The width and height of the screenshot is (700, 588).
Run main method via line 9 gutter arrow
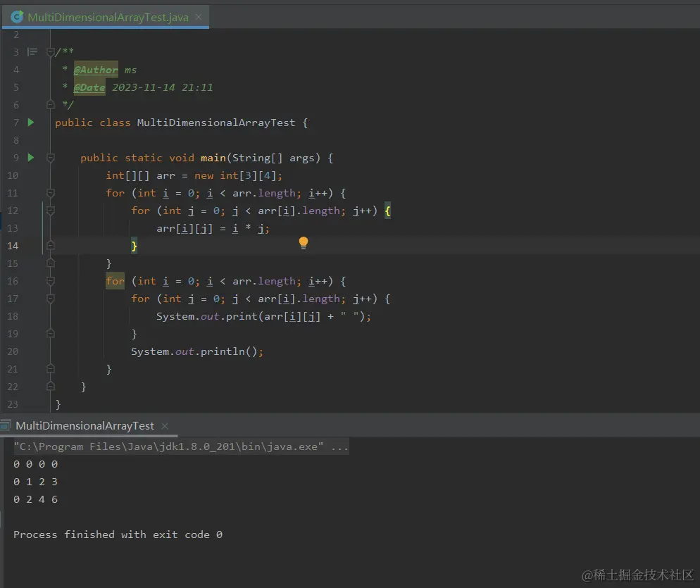click(x=31, y=158)
